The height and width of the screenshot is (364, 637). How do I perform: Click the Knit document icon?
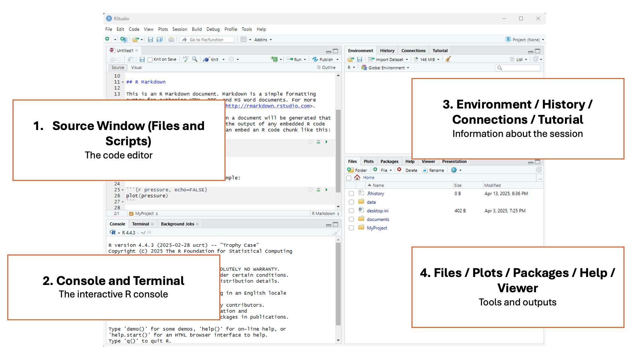[x=207, y=59]
